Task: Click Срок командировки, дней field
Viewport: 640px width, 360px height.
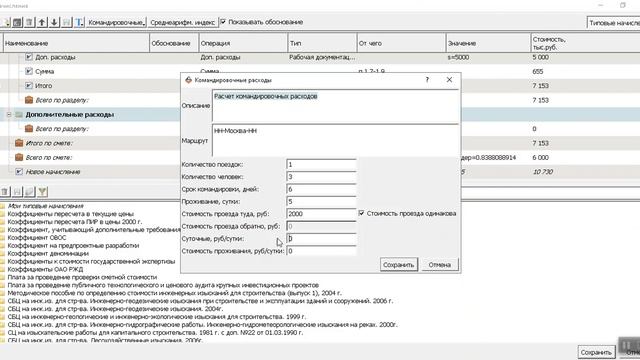Action: 321,189
